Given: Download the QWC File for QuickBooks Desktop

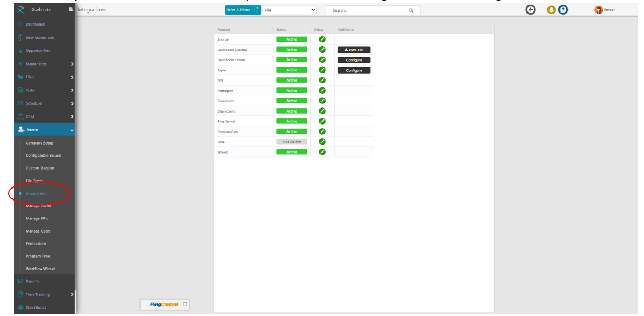Looking at the screenshot, I should point(354,50).
